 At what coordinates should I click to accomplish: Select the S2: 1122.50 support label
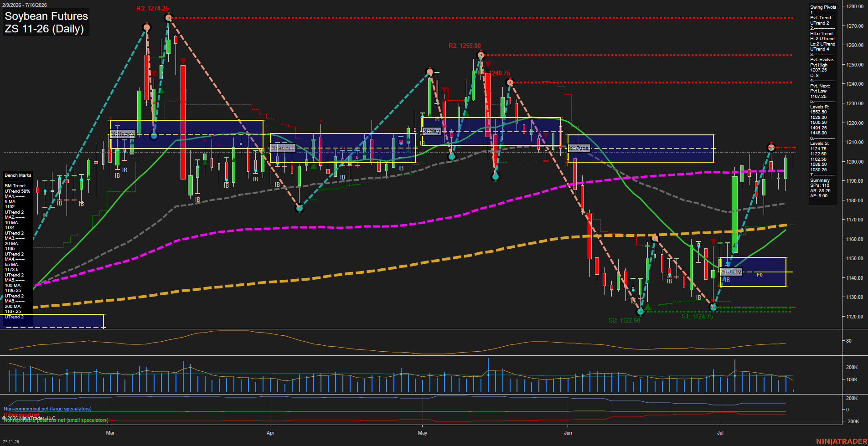click(x=624, y=320)
